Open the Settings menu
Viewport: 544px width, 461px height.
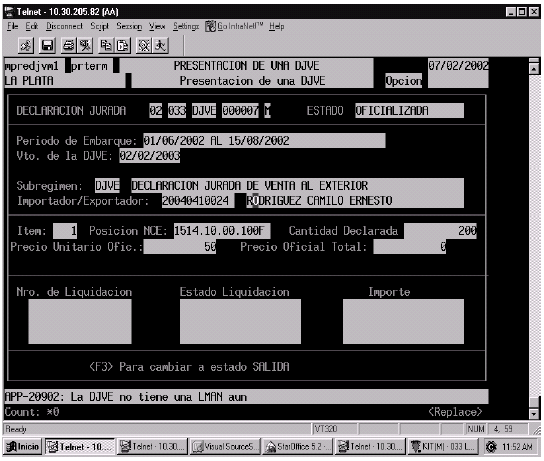click(x=186, y=26)
